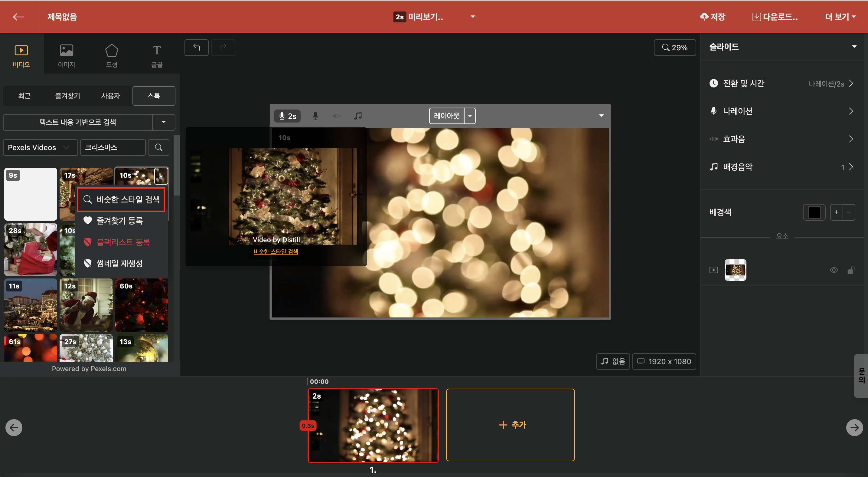
Task: Click the microphone icon in slide toolbar
Action: click(315, 116)
